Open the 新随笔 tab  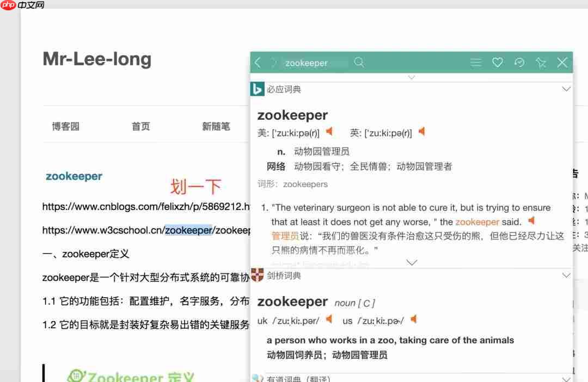tap(216, 126)
